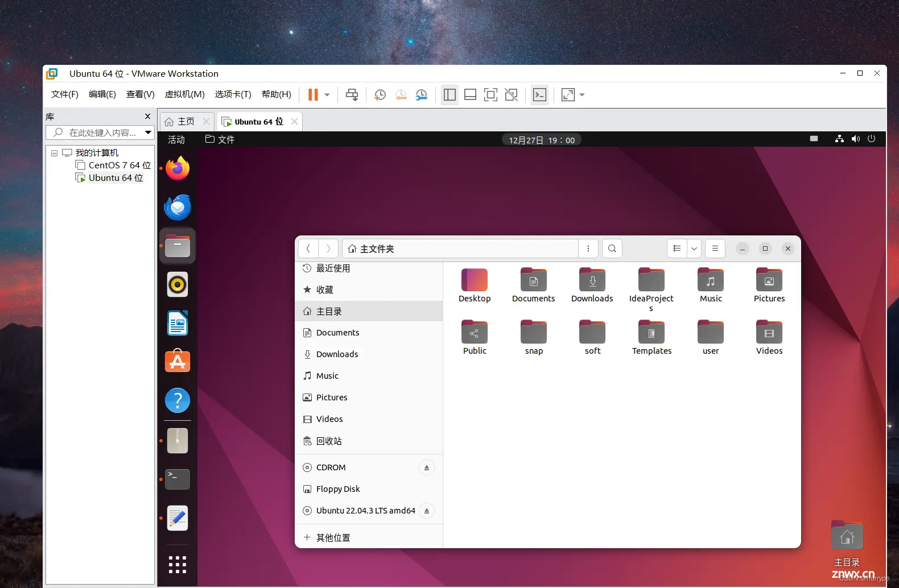
Task: Toggle VMware thumbnail bar view
Action: pyautogui.click(x=470, y=95)
